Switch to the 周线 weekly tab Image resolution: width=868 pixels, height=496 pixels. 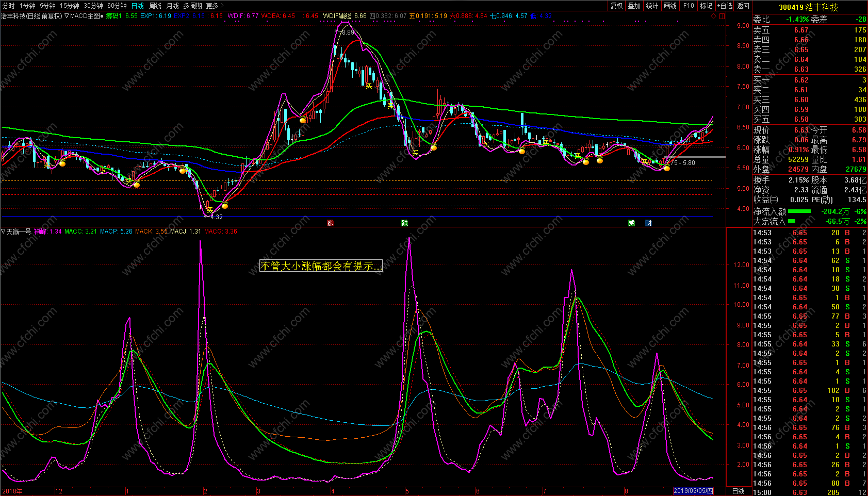[155, 6]
